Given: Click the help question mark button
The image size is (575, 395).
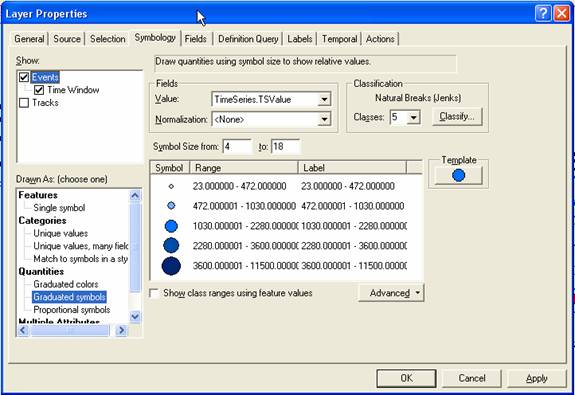Looking at the screenshot, I should point(543,14).
